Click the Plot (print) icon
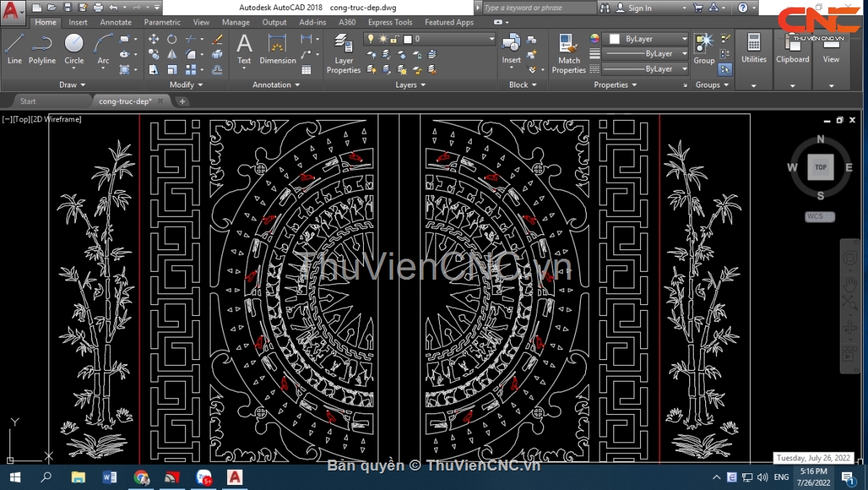Screen dimensions: 868x490 tap(99, 8)
